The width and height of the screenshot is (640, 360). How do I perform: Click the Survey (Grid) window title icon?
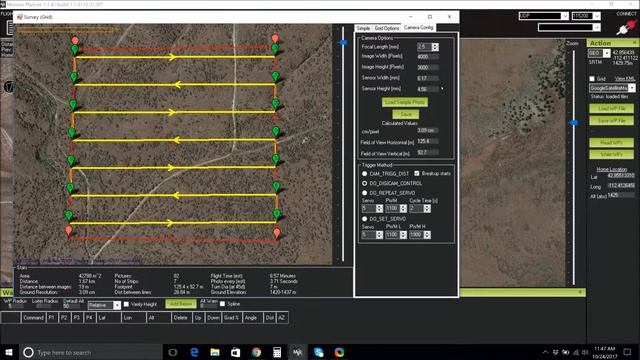click(x=19, y=17)
